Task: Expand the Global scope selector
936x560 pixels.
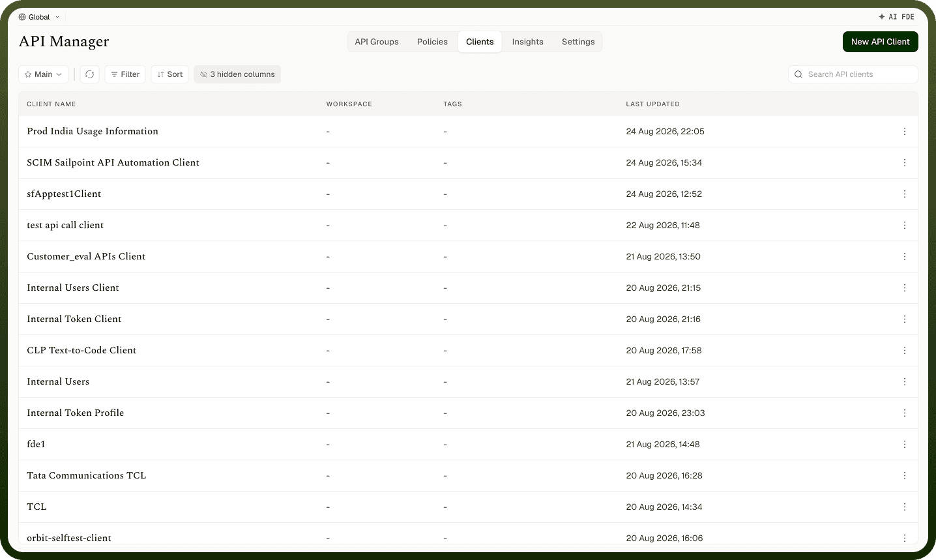Action: 39,17
